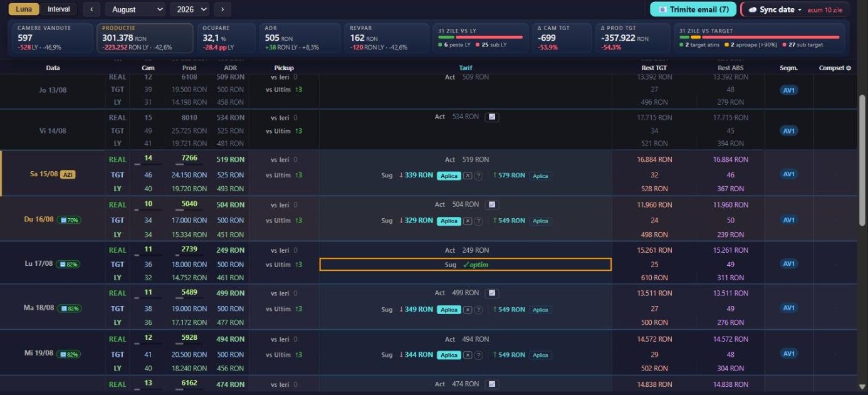Go to next month arrow
868x395 pixels.
tap(222, 9)
